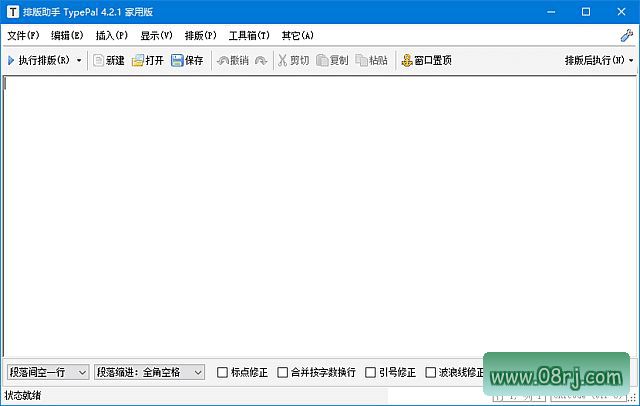Open the 工具箱(T) menu

tap(249, 35)
